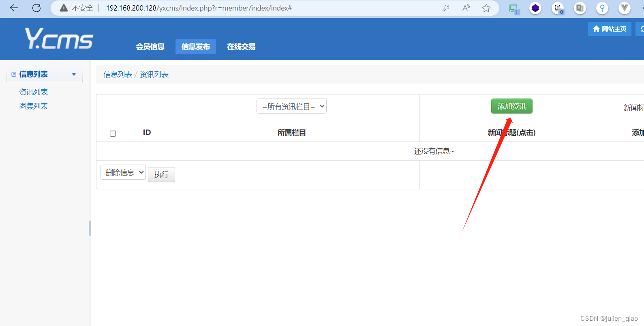The image size is (644, 326).
Task: Collapse the 信息列表 sidebar section
Action: pyautogui.click(x=74, y=74)
